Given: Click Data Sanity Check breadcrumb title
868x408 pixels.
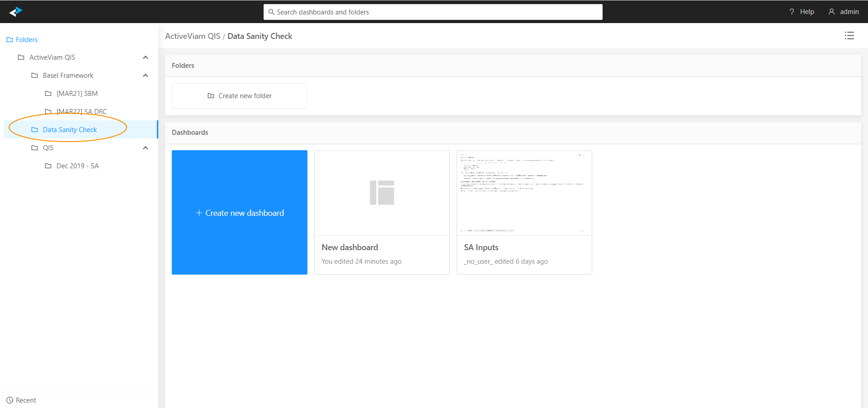Looking at the screenshot, I should click(259, 36).
